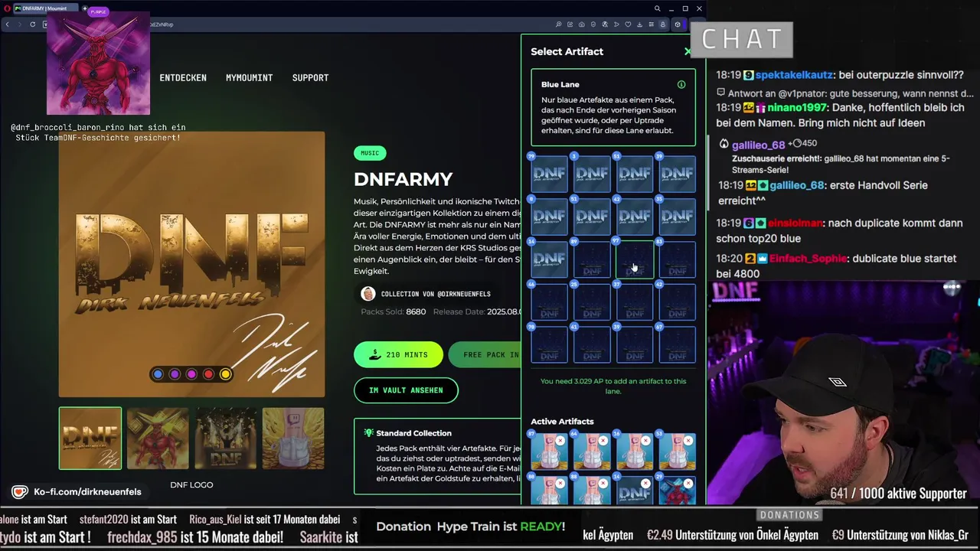Click the collection owner avatar
The height and width of the screenshot is (551, 980).
[368, 294]
